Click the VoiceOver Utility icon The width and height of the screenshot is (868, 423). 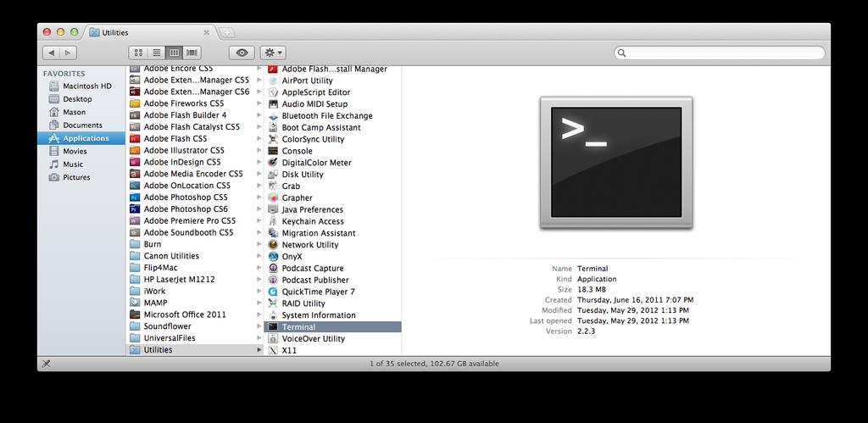[273, 338]
